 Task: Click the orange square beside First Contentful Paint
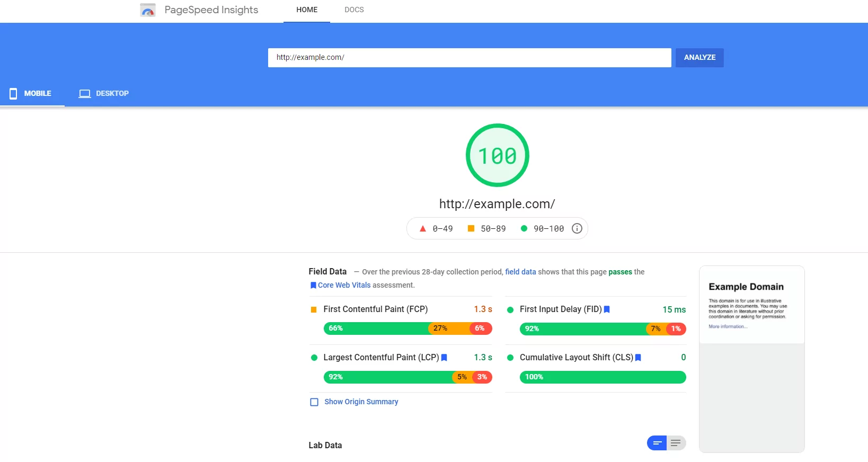pos(314,309)
